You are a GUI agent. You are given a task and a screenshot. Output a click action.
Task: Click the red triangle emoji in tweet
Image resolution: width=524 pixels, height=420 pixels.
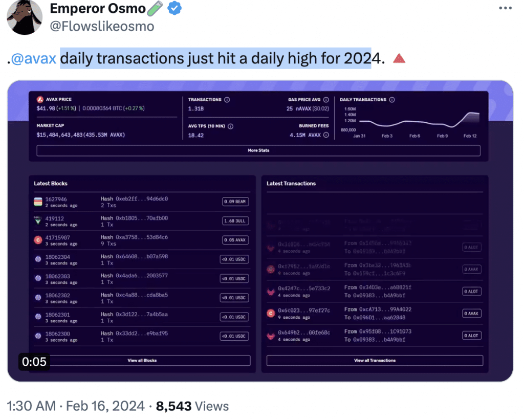399,58
